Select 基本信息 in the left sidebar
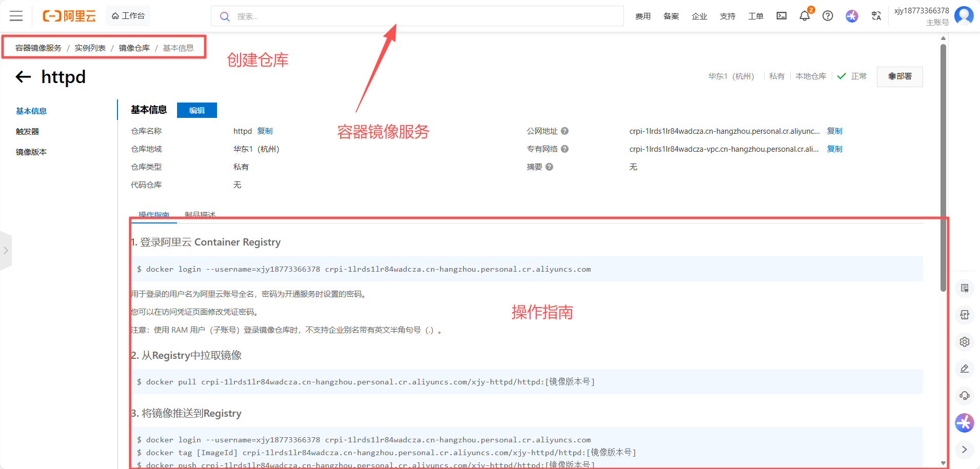This screenshot has height=469, width=980. tap(31, 111)
